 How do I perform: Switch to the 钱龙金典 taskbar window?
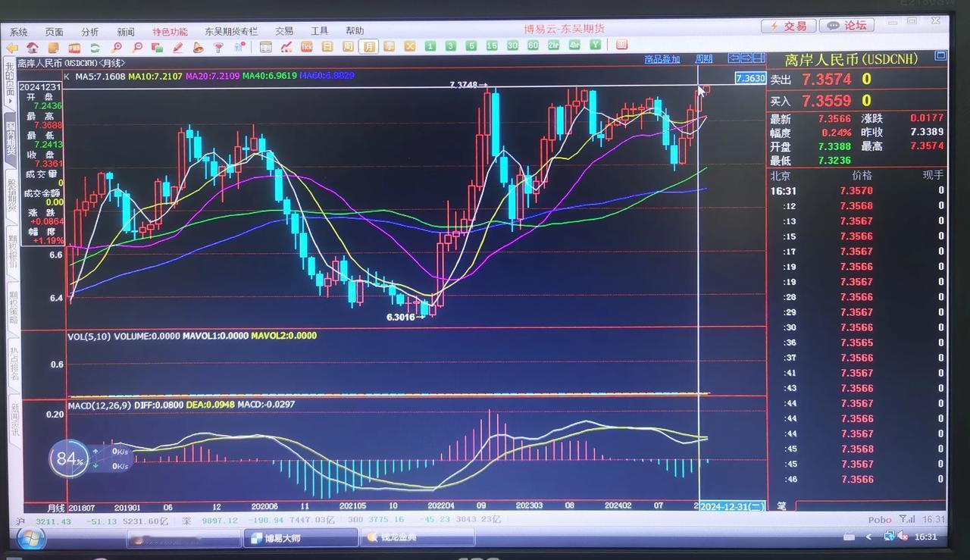click(x=418, y=538)
